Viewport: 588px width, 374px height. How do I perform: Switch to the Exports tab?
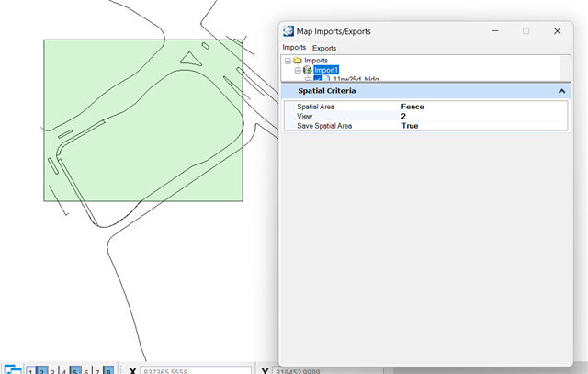[x=324, y=48]
